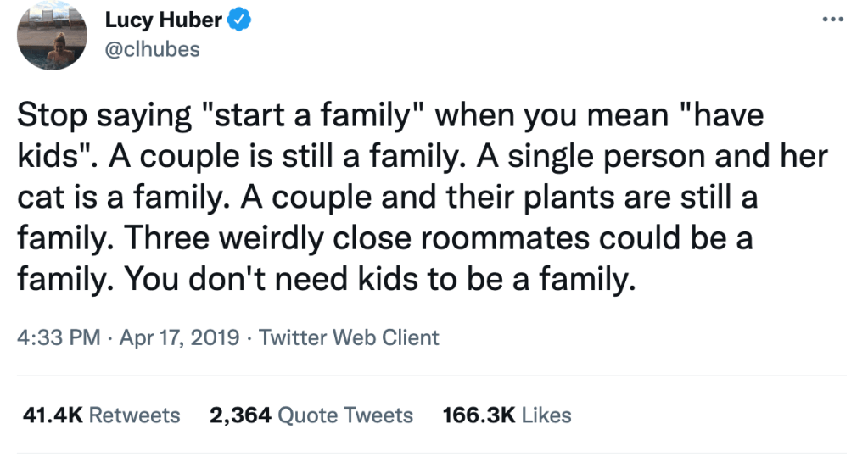View the 41.4K Retweets list

98,415
